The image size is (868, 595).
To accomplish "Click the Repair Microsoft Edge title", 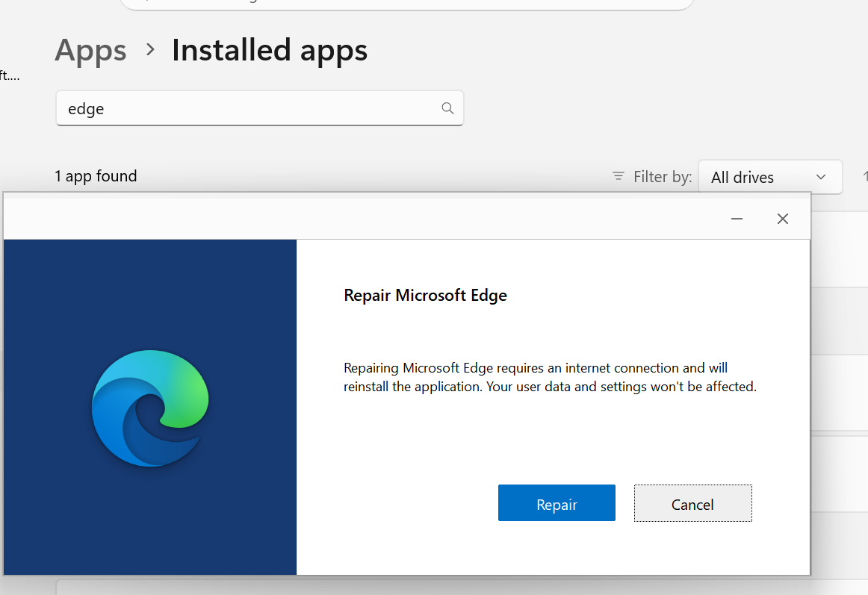I will tap(425, 296).
